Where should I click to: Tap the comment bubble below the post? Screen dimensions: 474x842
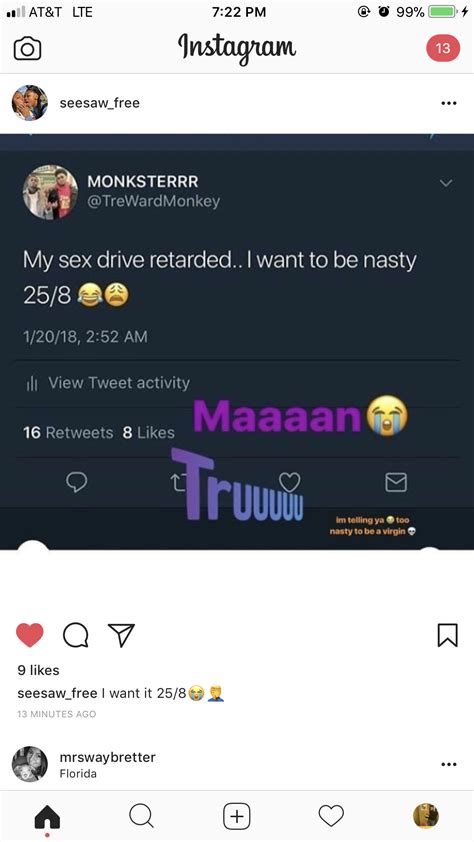[76, 636]
